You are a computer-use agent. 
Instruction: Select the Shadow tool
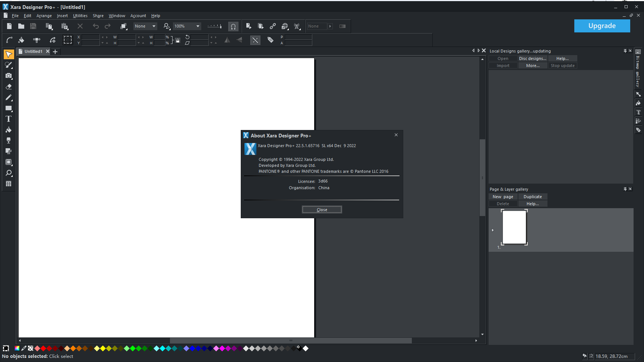pyautogui.click(x=9, y=151)
